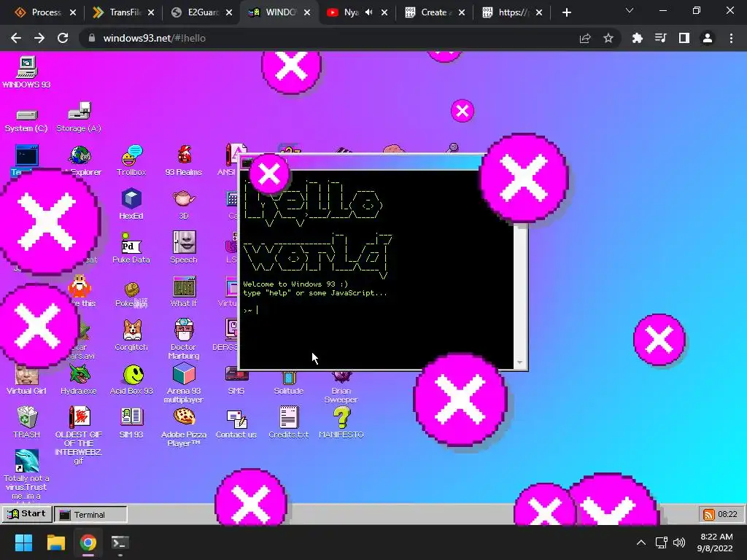Launch the Trollbox chat icon
747x560 pixels.
(x=131, y=160)
